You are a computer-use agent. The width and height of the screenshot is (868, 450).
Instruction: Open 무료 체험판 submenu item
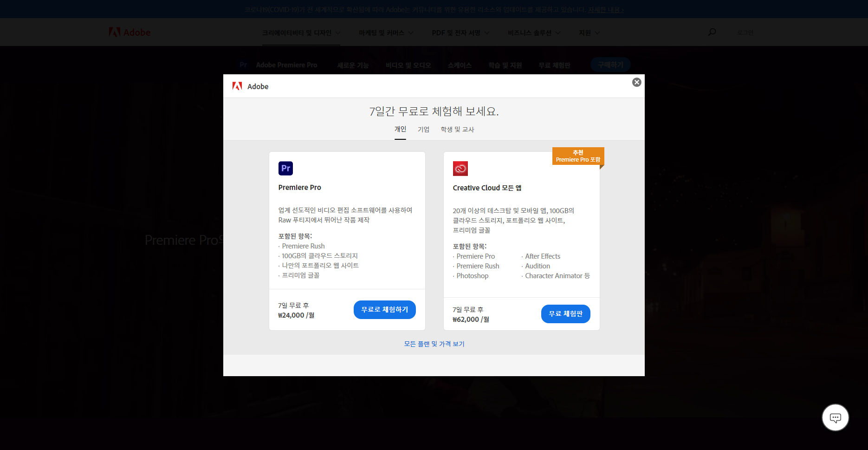[554, 65]
